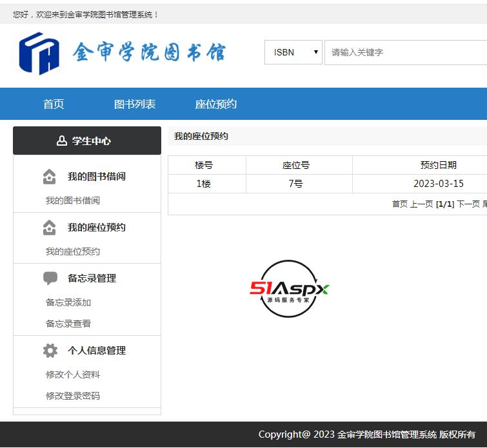This screenshot has height=448, width=487.
Task: Go to 首页 in the blue navigation bar
Action: pos(54,104)
